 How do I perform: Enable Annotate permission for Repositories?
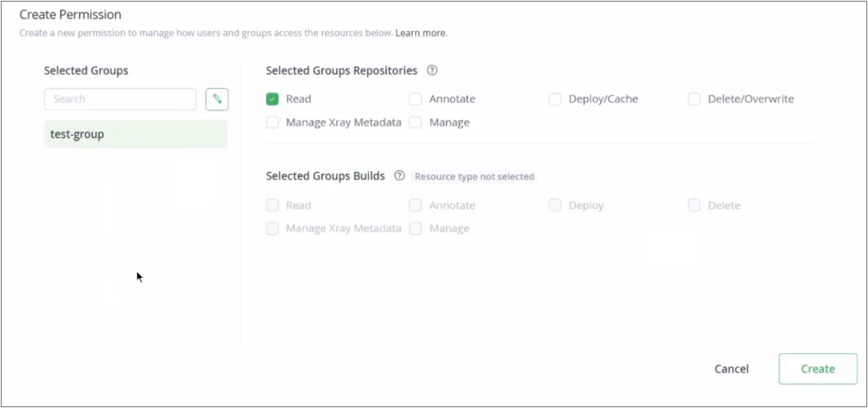pyautogui.click(x=415, y=99)
